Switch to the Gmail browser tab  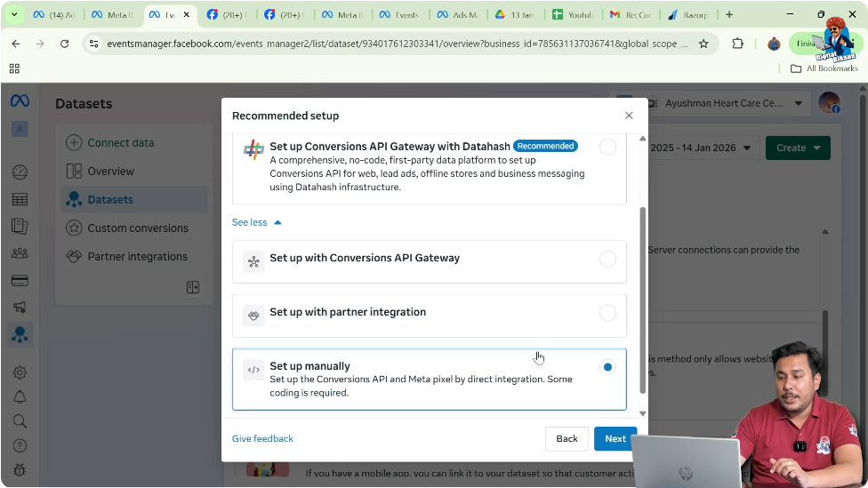(630, 15)
